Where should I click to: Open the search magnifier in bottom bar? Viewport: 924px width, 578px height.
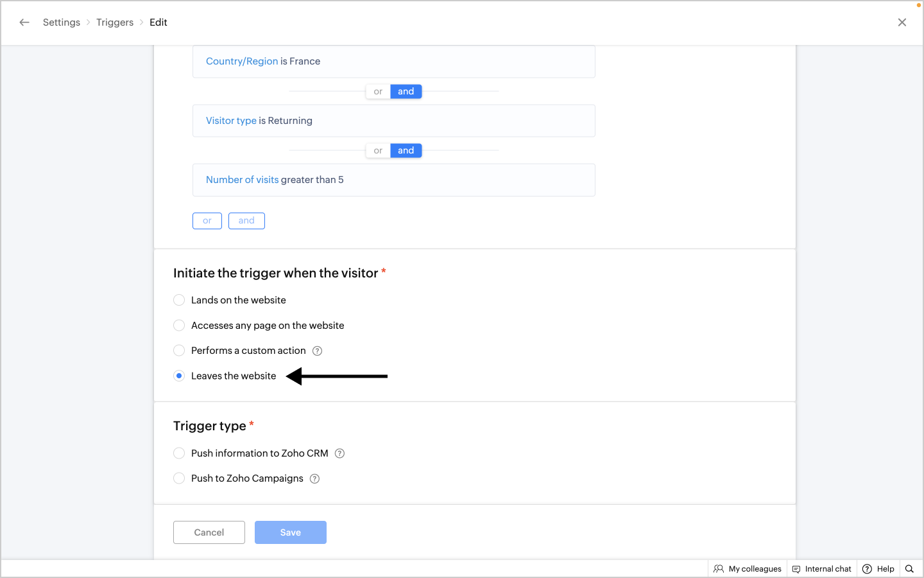(x=909, y=569)
